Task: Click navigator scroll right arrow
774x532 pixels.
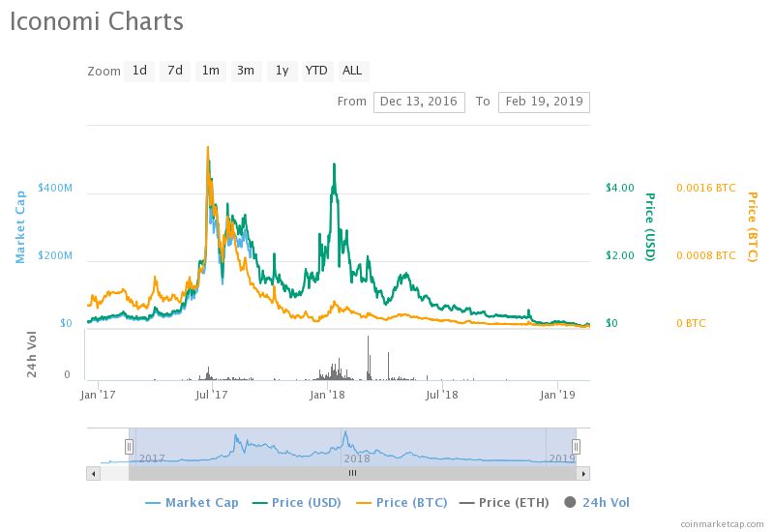Action: pos(583,474)
